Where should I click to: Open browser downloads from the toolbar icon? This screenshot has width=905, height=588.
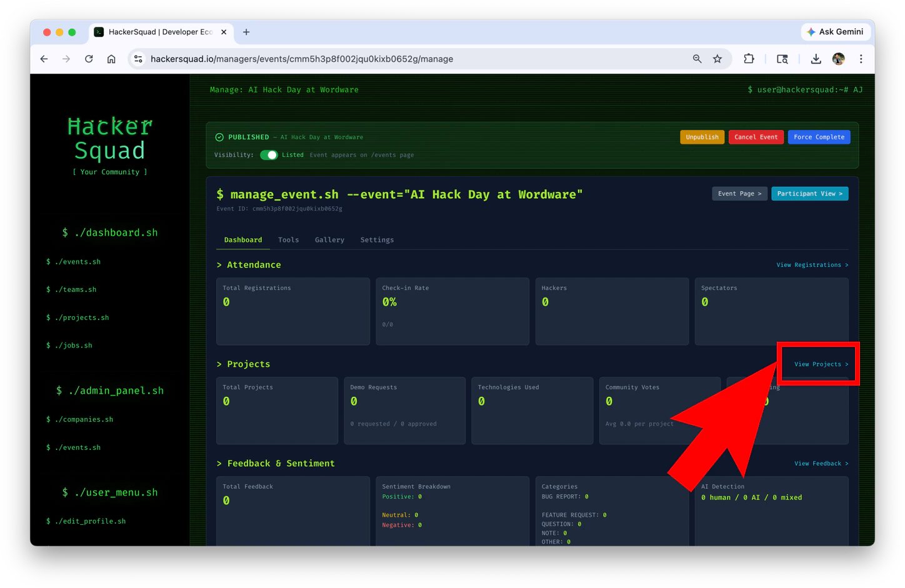click(x=816, y=59)
